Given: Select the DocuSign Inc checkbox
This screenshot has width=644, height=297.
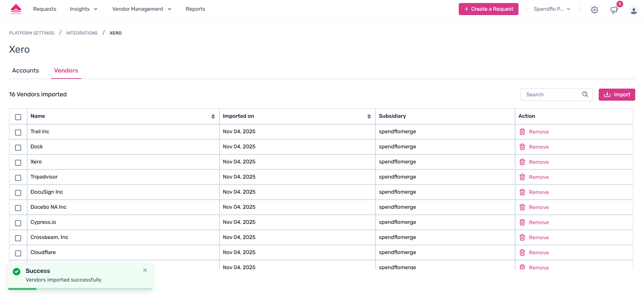Looking at the screenshot, I should click(x=18, y=193).
